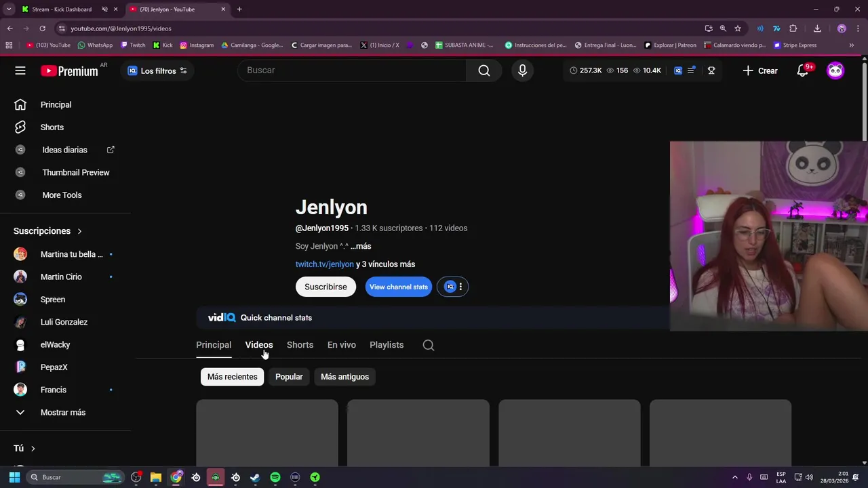The image size is (868, 488).
Task: Show hidden system tray icons
Action: point(734,477)
